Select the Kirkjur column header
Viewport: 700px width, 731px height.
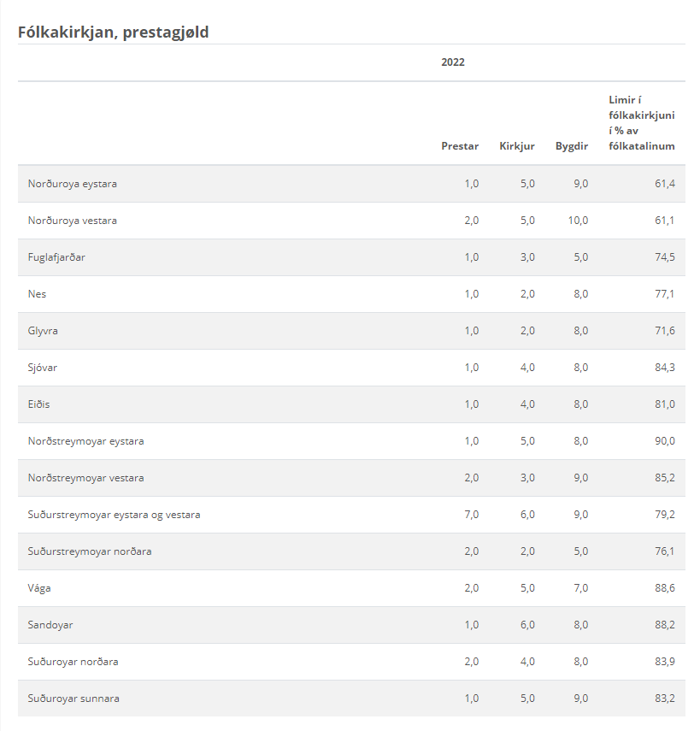click(517, 146)
